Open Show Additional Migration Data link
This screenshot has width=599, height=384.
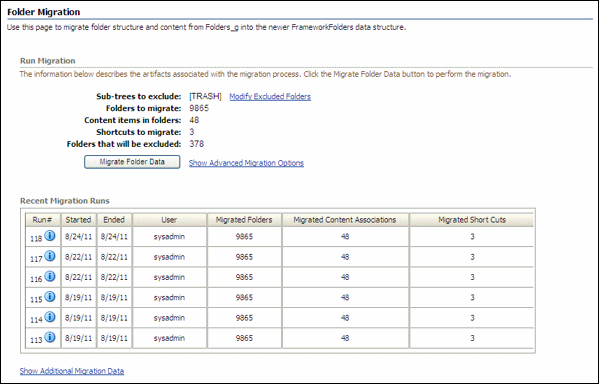click(72, 371)
